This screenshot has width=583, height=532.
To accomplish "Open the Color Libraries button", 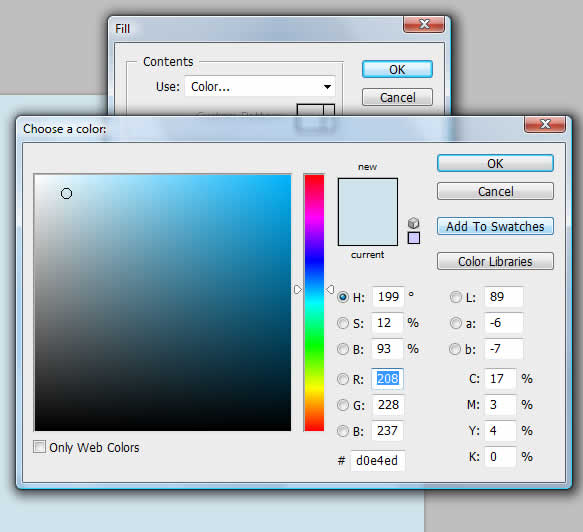I will [x=495, y=261].
